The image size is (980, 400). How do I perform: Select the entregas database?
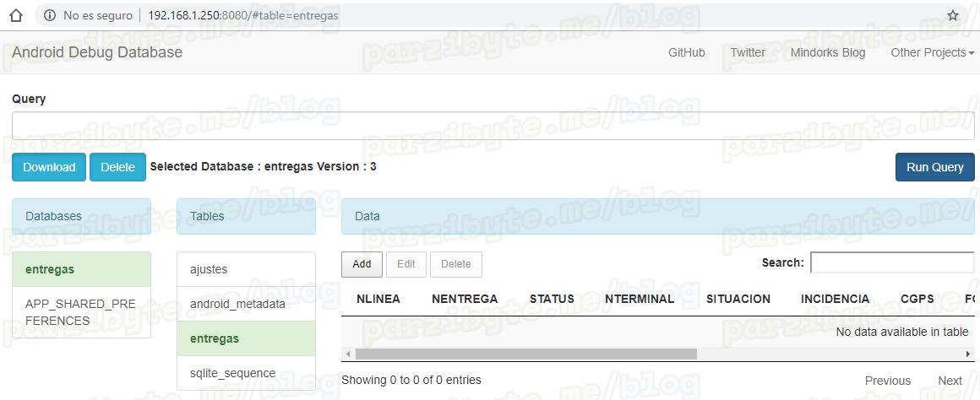[81, 269]
